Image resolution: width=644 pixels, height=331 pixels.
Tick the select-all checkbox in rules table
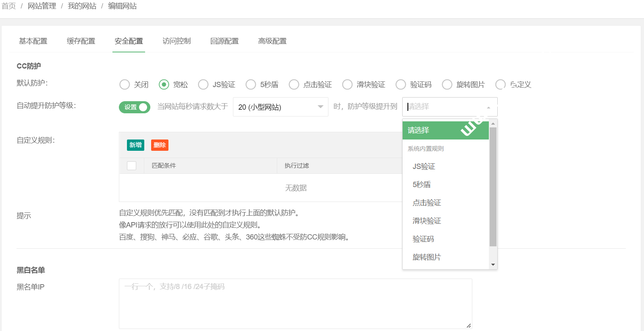point(132,166)
